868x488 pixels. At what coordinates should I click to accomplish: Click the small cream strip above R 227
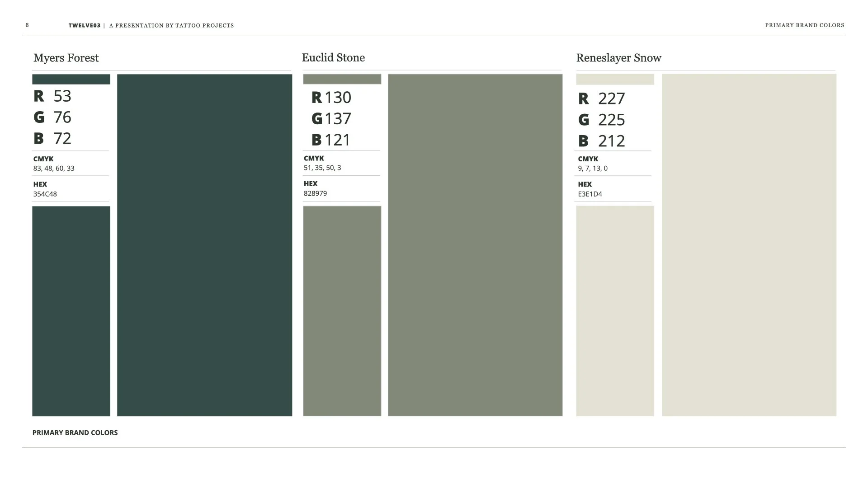pos(615,80)
